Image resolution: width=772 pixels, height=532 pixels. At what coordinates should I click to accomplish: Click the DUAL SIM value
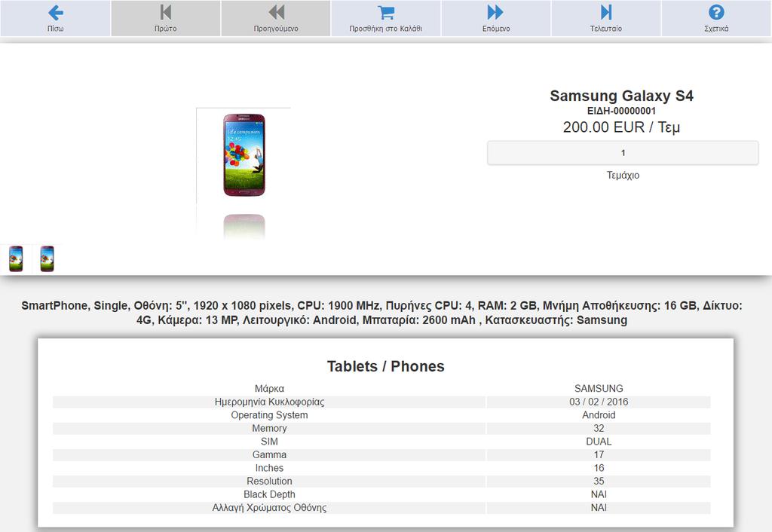click(599, 442)
